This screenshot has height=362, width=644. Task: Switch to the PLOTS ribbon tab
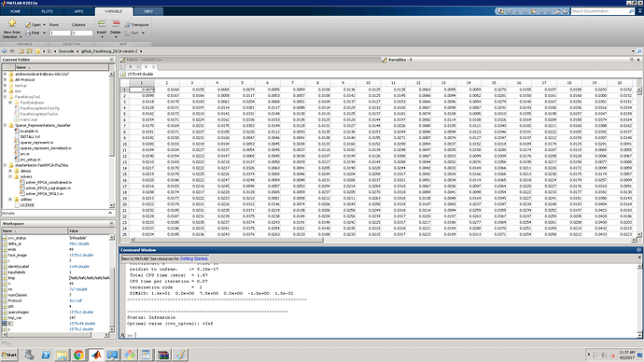coord(47,11)
